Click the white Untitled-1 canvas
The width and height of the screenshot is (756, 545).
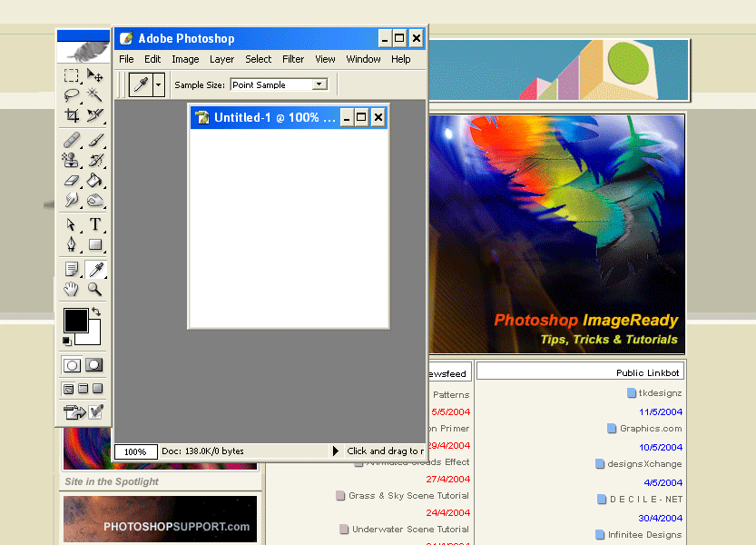[x=289, y=228]
